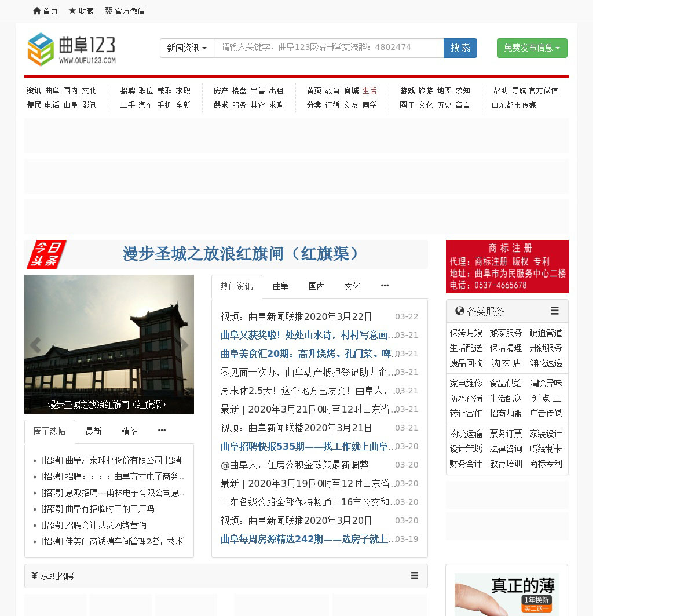695x616 pixels.
Task: Focus the keyword search input field
Action: (329, 48)
